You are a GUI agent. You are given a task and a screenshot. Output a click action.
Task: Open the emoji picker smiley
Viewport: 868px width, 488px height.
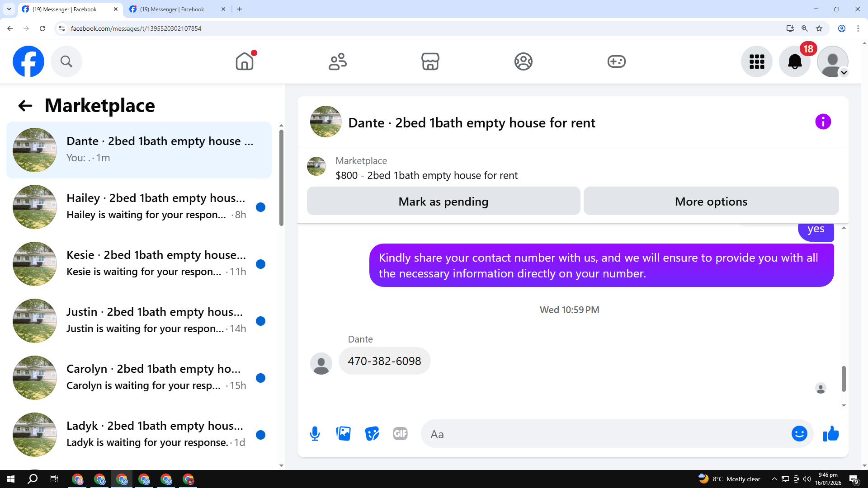pos(799,434)
